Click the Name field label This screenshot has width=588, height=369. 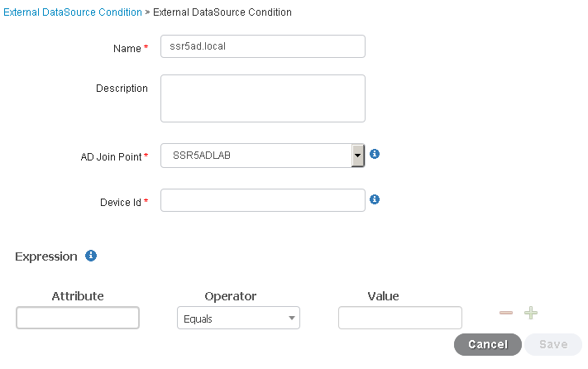click(127, 48)
